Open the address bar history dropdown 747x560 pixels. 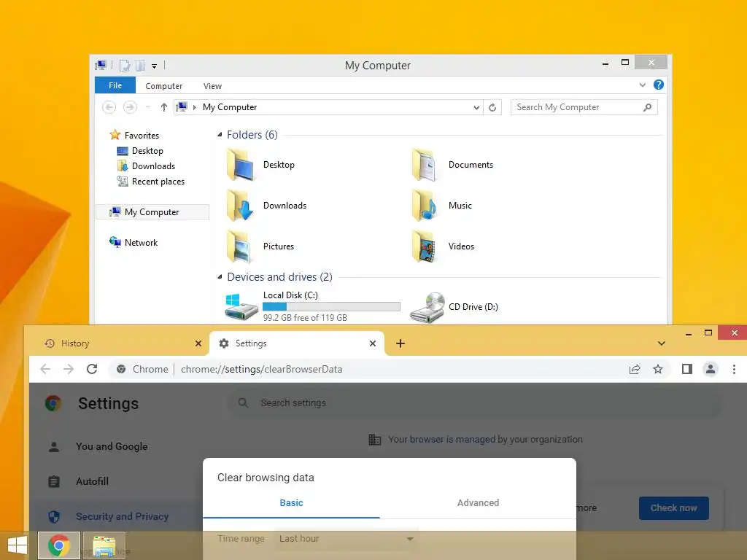click(476, 108)
